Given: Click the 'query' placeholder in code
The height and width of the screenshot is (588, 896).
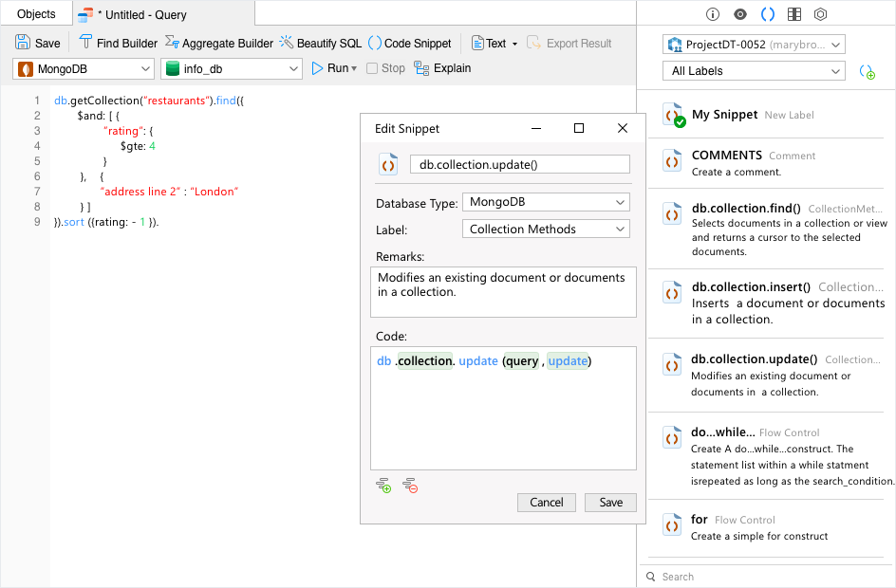Looking at the screenshot, I should [521, 360].
